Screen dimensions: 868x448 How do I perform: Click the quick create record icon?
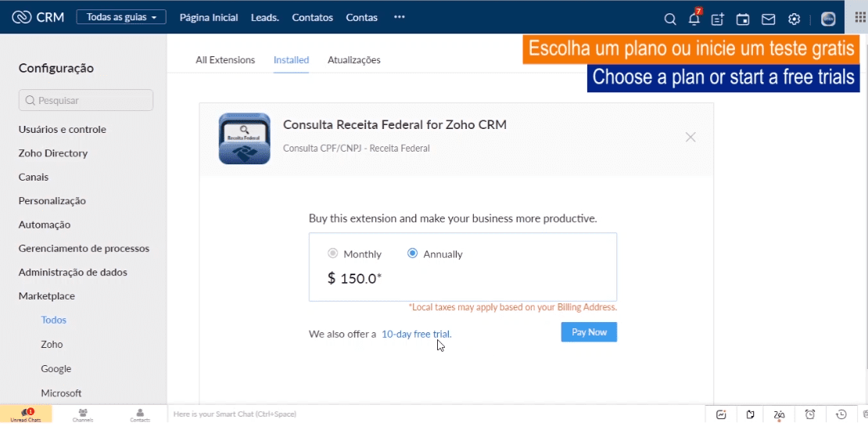tap(718, 19)
